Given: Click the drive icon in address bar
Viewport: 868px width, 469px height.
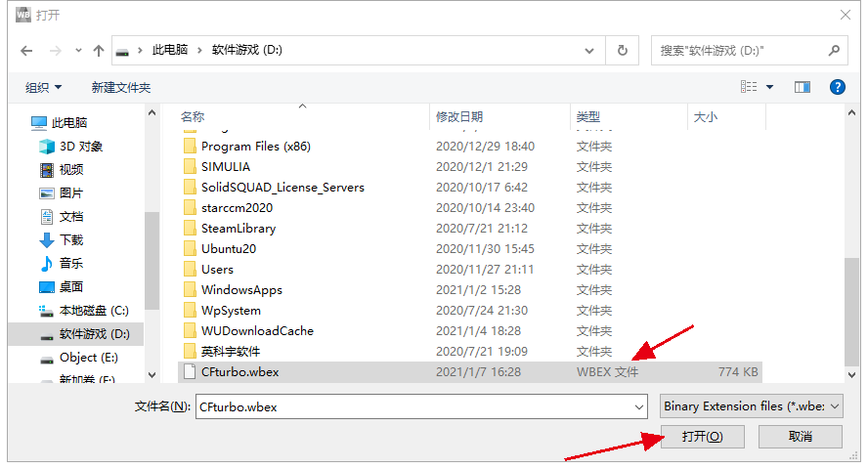Looking at the screenshot, I should click(122, 52).
